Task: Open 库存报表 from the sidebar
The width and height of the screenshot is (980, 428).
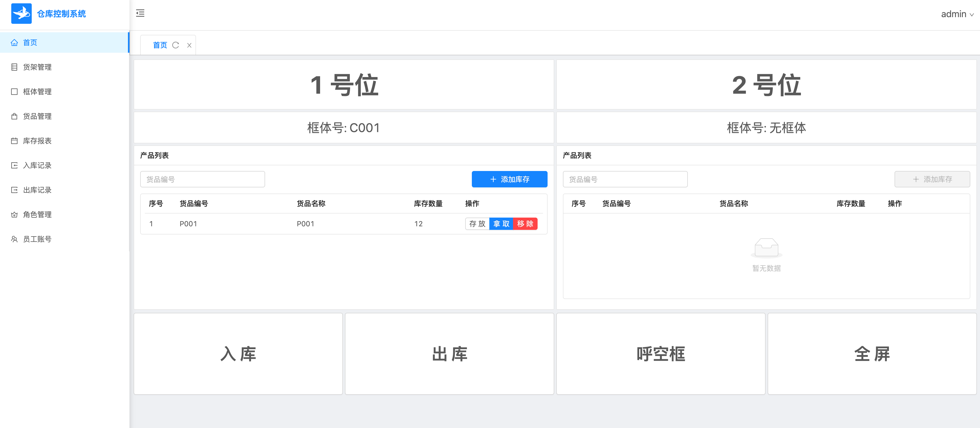Action: coord(37,141)
